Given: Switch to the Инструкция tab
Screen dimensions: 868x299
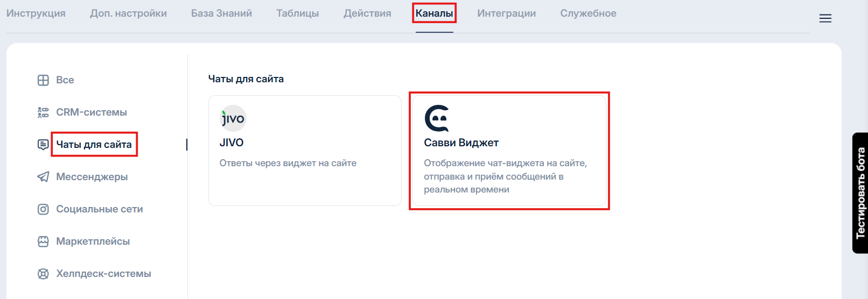Looking at the screenshot, I should 36,13.
